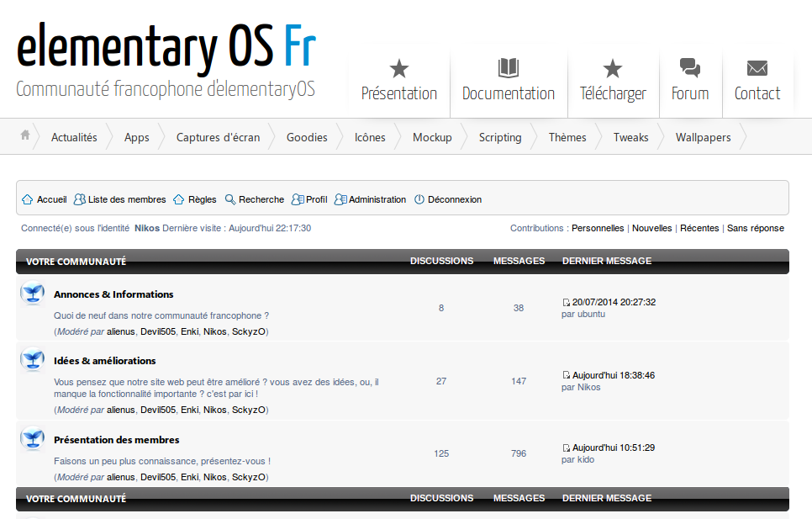
Task: Open Liste des membres link
Action: tap(127, 199)
